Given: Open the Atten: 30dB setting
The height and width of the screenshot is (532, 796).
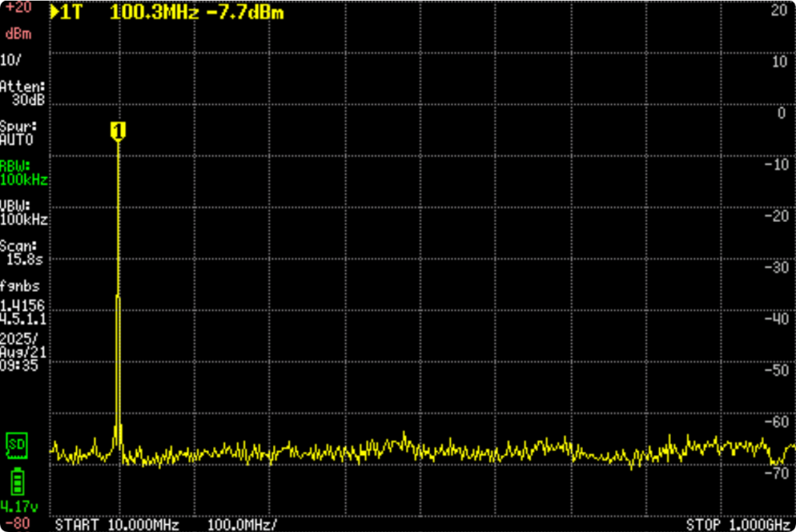Looking at the screenshot, I should (x=23, y=93).
